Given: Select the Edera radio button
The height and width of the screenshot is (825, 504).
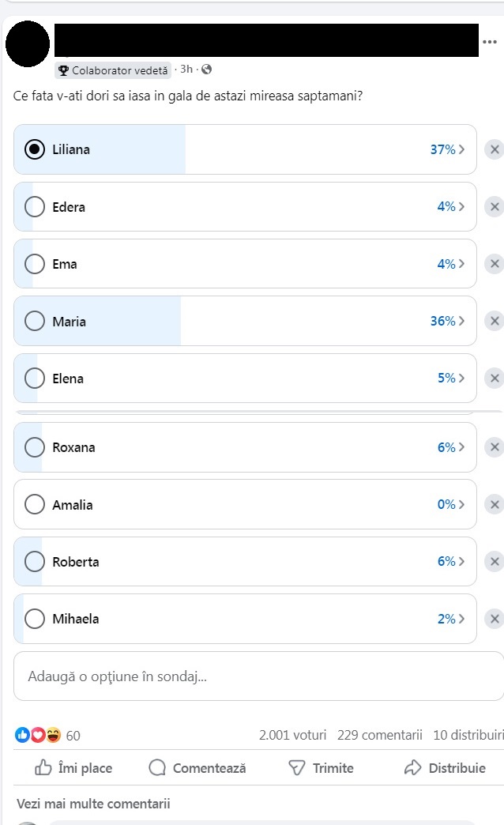Looking at the screenshot, I should (x=35, y=206).
